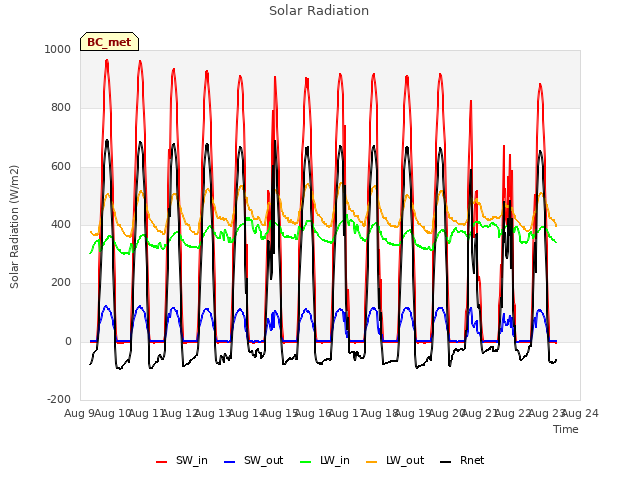Click the blue SW_out legend swatch
Viewport: 640px width, 480px height.
230,462
